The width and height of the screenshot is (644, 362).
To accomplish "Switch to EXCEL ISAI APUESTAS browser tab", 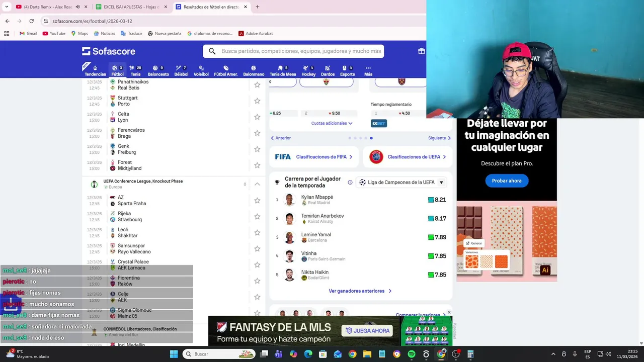I will point(131,7).
